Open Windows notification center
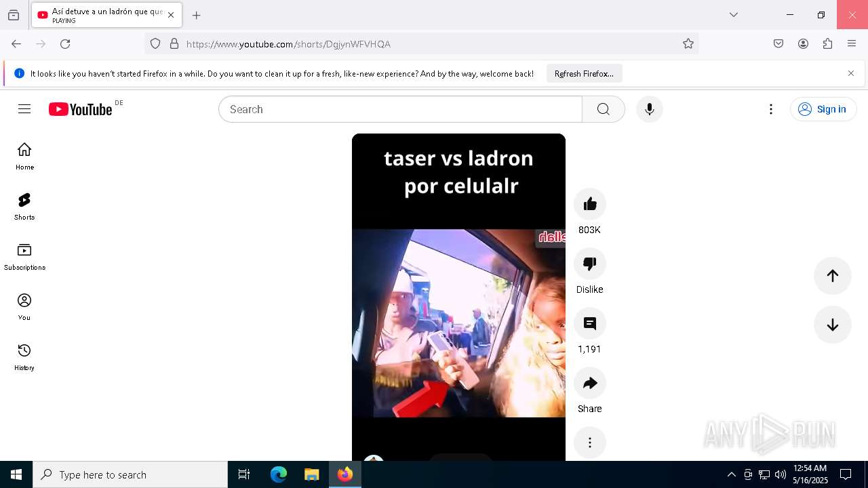Viewport: 868px width, 488px height. tap(846, 474)
